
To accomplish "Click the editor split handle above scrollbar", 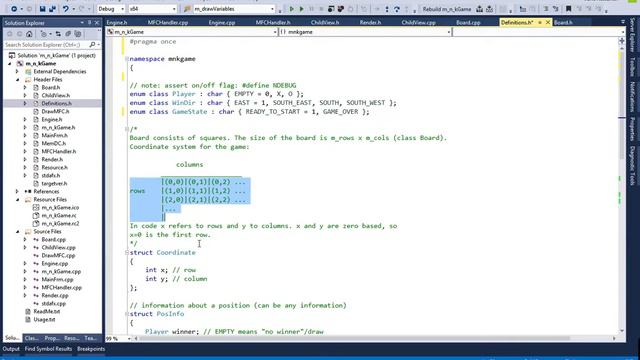I will tap(622, 41).
